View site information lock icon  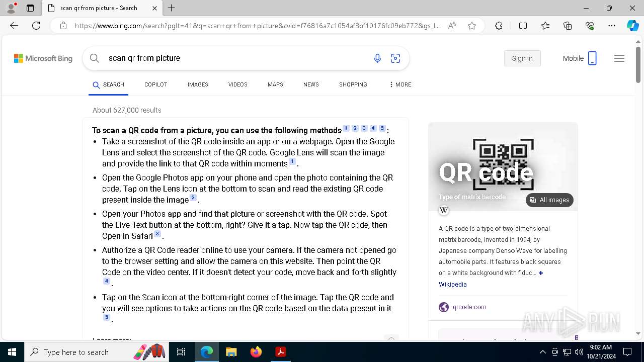point(63,26)
